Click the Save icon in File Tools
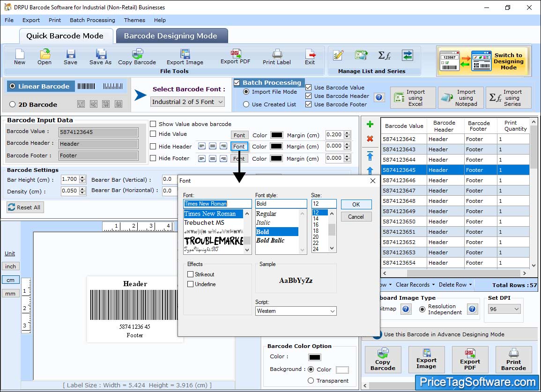This screenshot has width=541, height=392. click(70, 57)
